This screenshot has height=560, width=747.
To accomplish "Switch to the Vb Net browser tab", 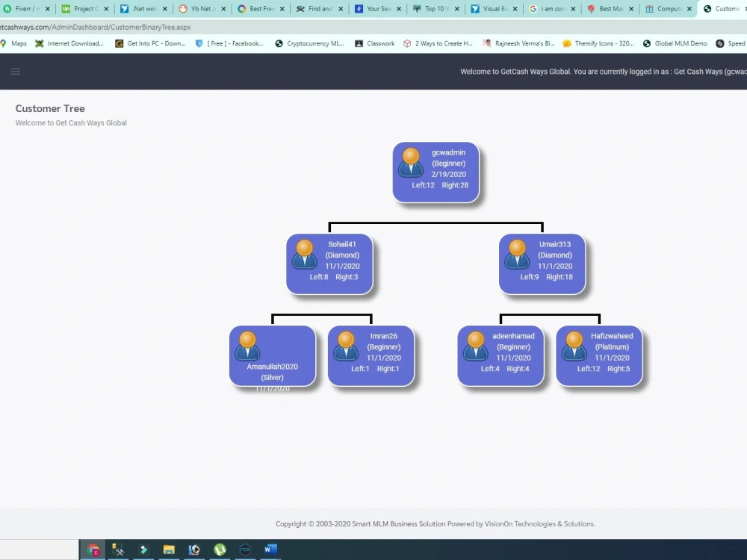I will 198,8.
